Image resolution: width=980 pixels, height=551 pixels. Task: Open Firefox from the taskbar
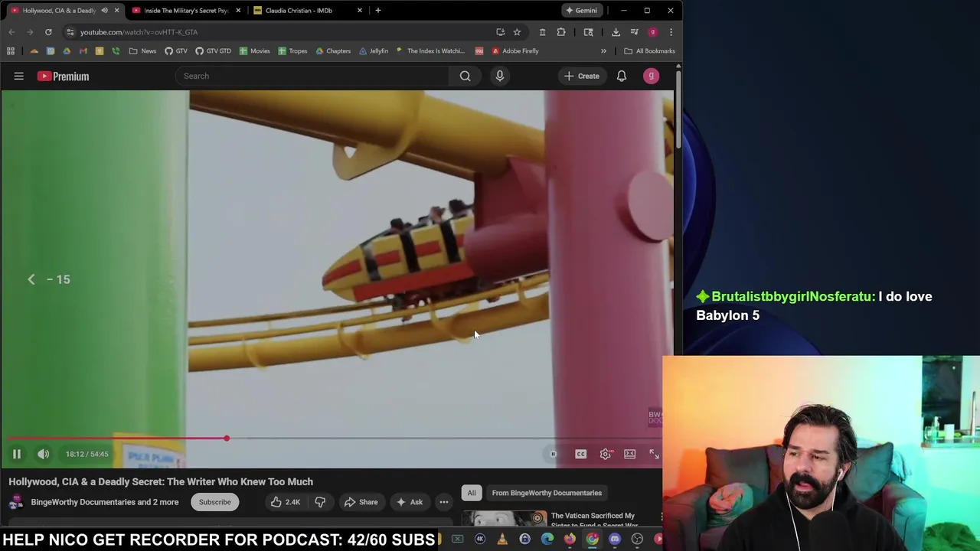570,540
